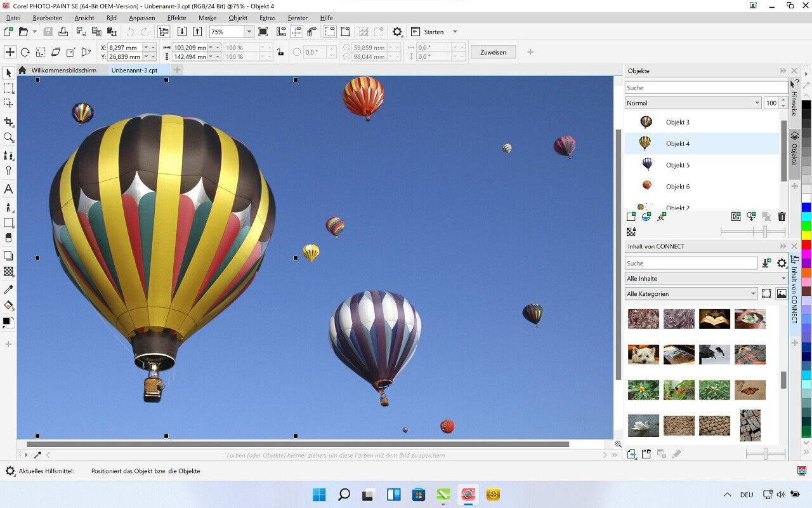The height and width of the screenshot is (508, 812).
Task: Activate the Zoom magnifier tool
Action: 9,137
